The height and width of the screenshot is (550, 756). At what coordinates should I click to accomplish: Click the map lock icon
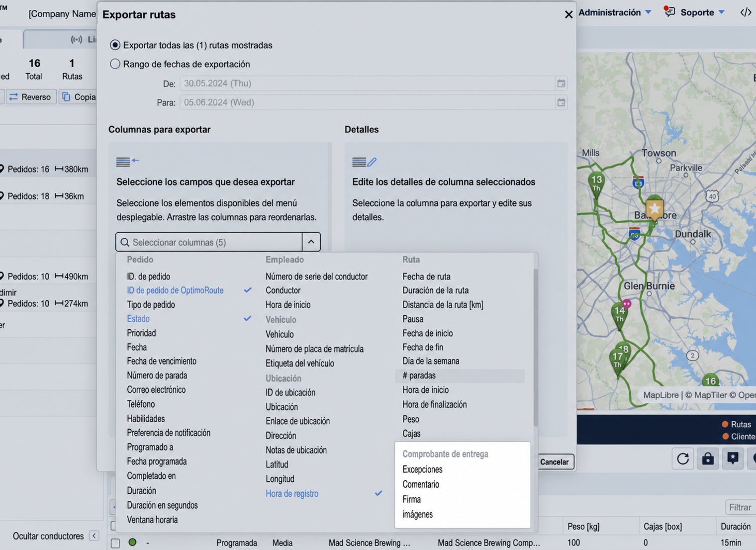point(708,458)
